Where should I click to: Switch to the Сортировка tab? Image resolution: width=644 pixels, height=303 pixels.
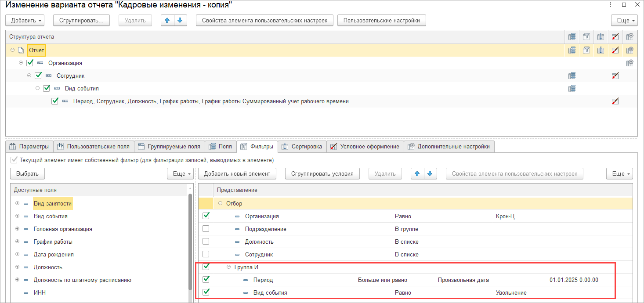click(x=302, y=146)
